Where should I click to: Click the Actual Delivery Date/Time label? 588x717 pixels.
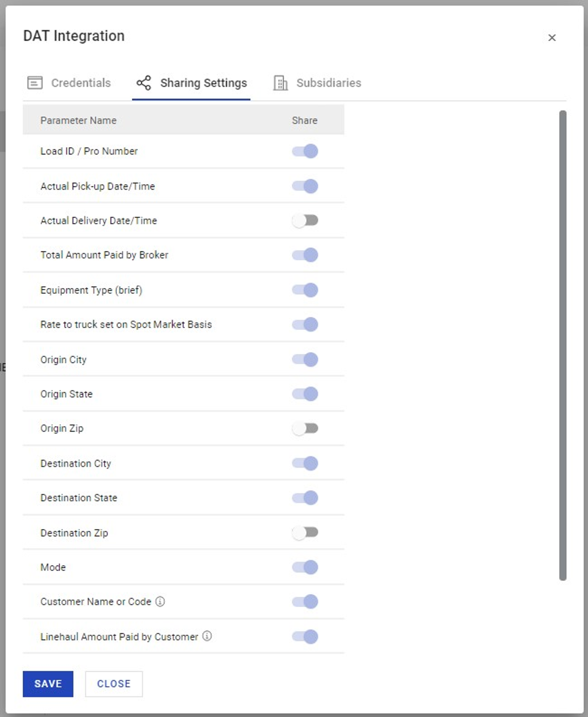[99, 221]
